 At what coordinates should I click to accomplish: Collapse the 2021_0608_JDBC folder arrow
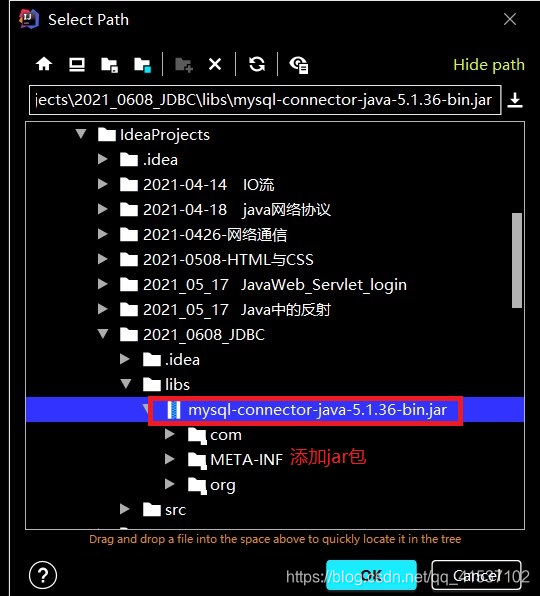pos(103,334)
